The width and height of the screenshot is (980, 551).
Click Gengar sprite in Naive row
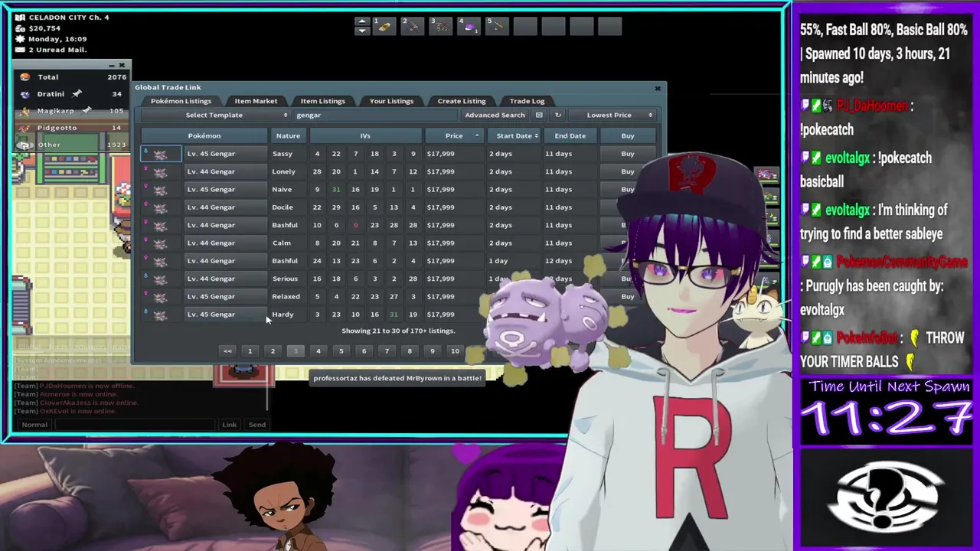tap(160, 189)
